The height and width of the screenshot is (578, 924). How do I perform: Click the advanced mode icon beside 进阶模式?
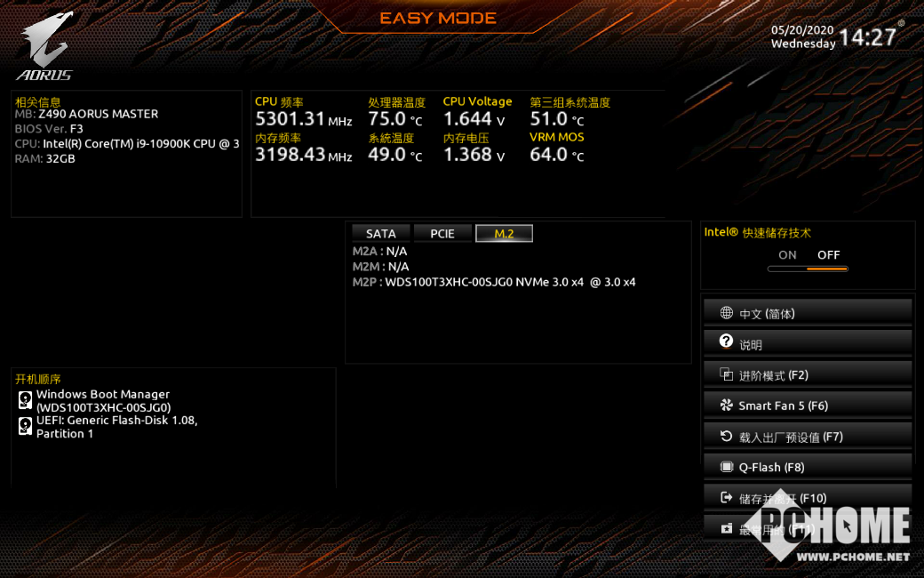pos(727,374)
